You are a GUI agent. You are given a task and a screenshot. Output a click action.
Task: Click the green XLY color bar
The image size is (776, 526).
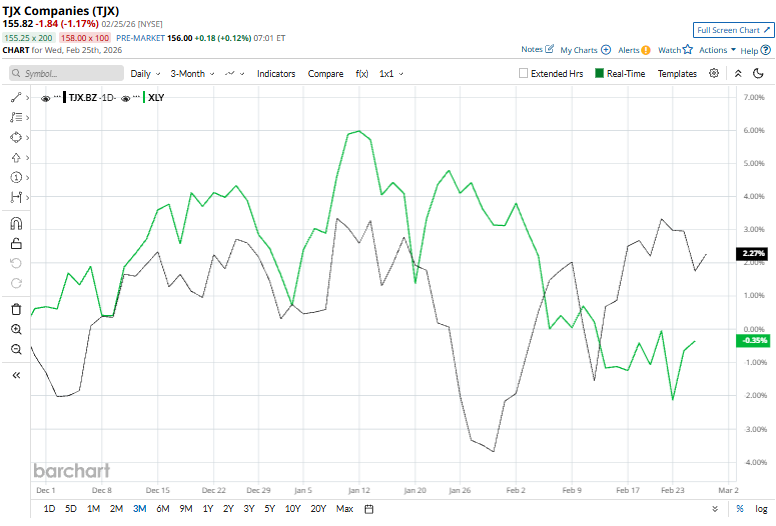144,97
